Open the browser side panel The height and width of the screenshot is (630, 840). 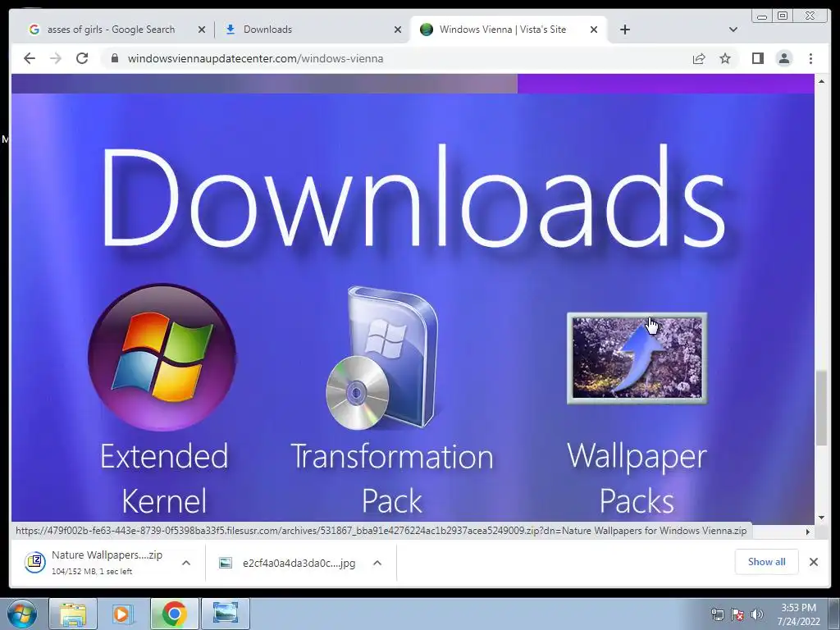coord(757,58)
